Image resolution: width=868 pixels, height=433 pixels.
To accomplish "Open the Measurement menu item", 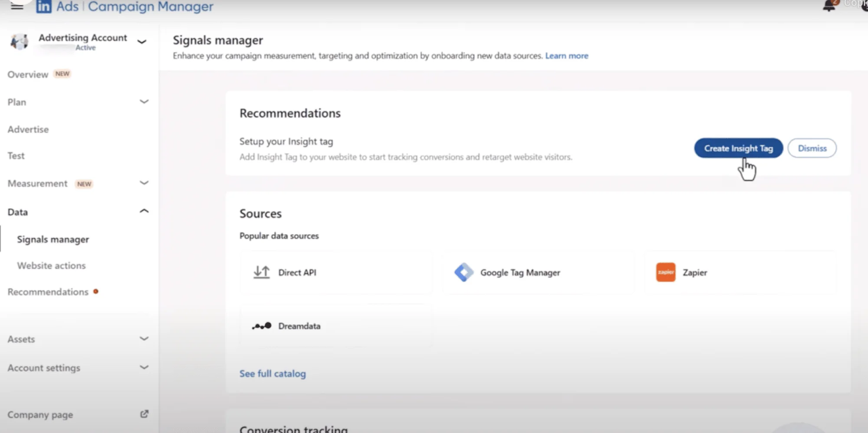I will 37,184.
